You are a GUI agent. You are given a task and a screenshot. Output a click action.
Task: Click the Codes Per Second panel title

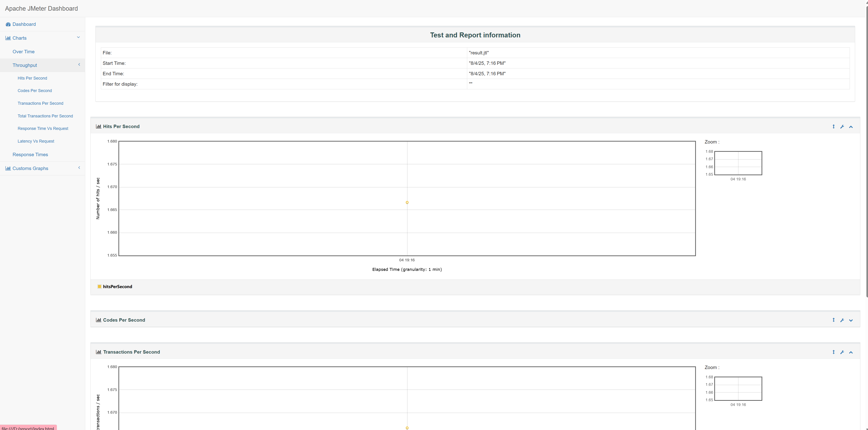click(x=124, y=320)
